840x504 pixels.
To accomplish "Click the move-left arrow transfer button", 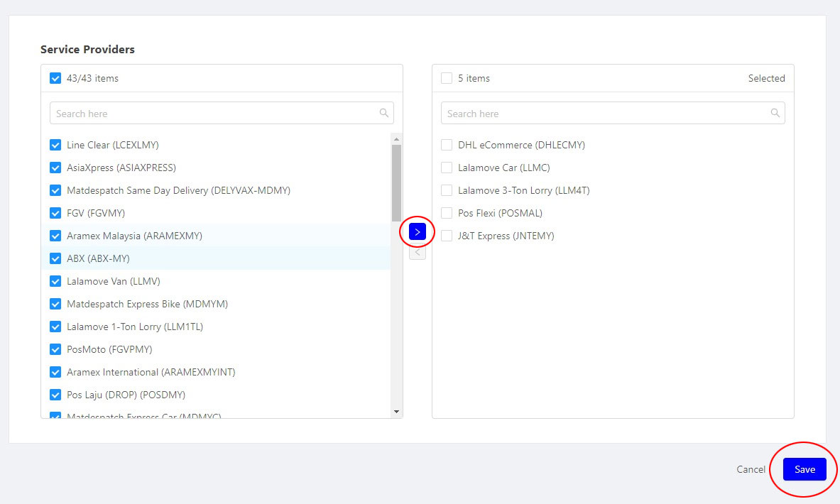I will pos(418,252).
